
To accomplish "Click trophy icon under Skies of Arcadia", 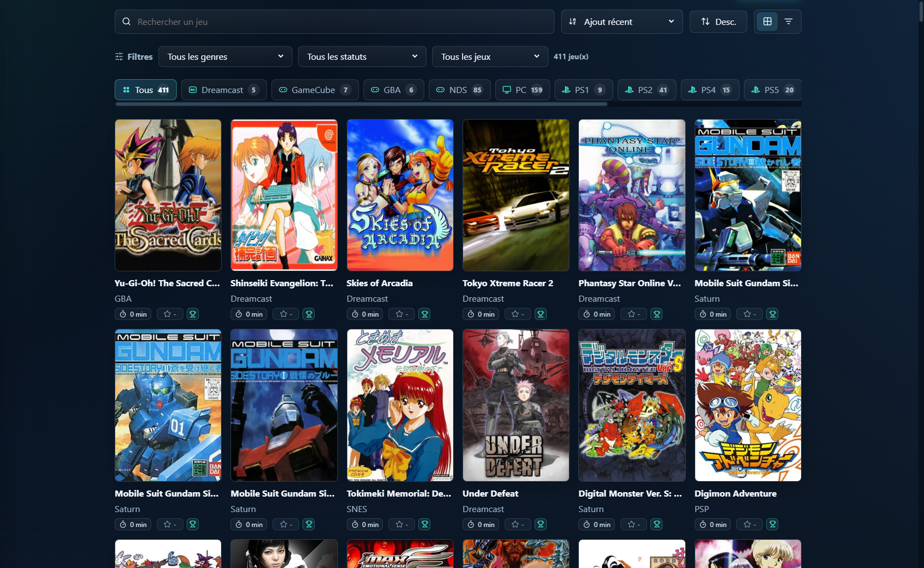I will point(425,314).
